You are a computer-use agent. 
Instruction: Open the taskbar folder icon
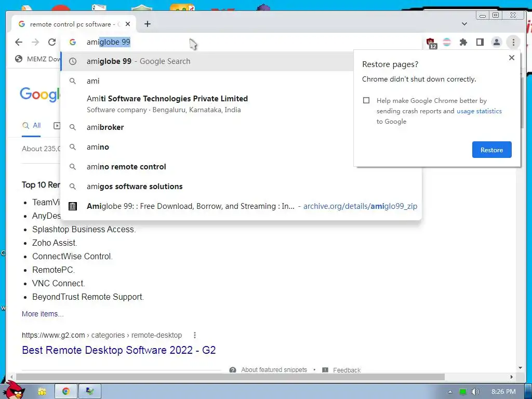click(42, 392)
